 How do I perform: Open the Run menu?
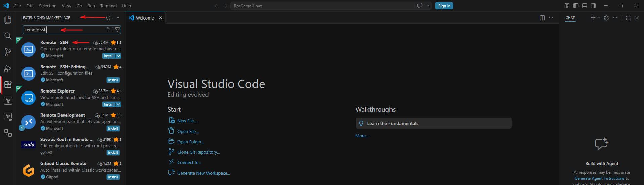tap(91, 6)
